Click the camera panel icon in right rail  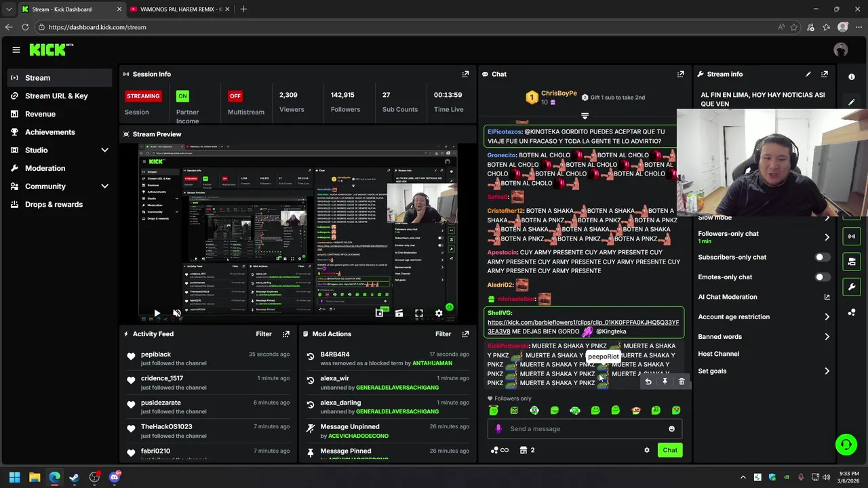click(852, 262)
